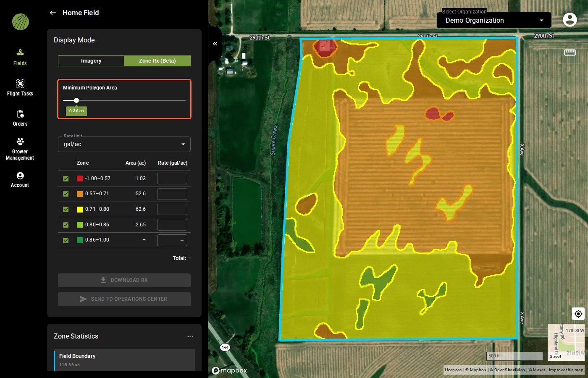Collapse the side panel with double chevron
The height and width of the screenshot is (378, 588).
pos(215,44)
